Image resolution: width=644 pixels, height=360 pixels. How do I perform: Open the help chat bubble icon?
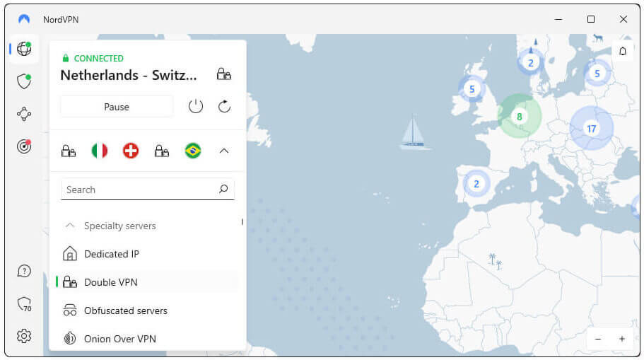click(x=24, y=271)
